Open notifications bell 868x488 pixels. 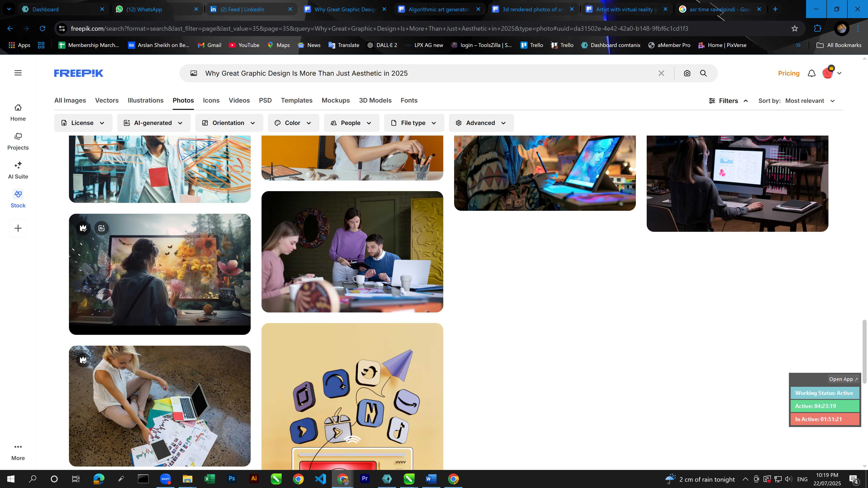[x=811, y=73]
